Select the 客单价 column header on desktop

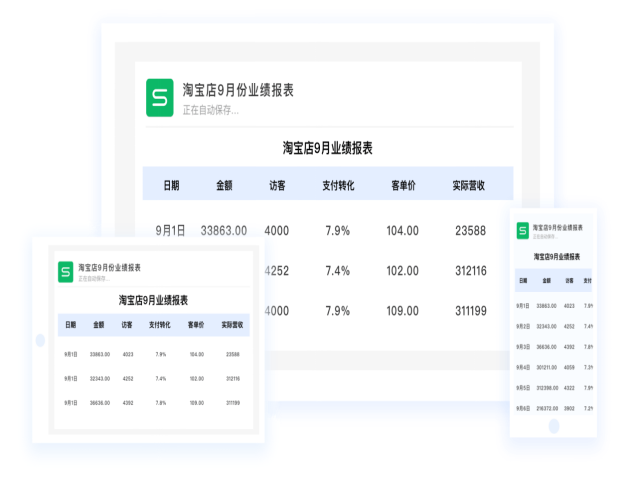coord(403,185)
